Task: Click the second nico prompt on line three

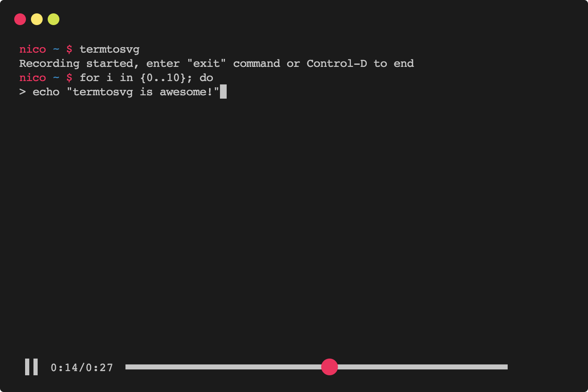Action: tap(33, 78)
